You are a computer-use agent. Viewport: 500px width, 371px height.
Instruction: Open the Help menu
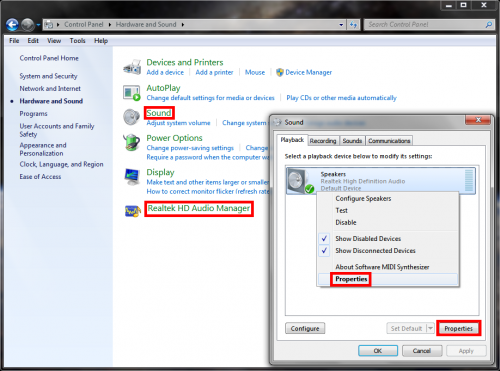pyautogui.click(x=101, y=41)
